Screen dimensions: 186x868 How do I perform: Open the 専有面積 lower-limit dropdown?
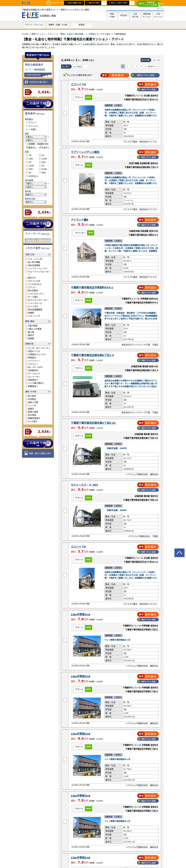point(36,184)
